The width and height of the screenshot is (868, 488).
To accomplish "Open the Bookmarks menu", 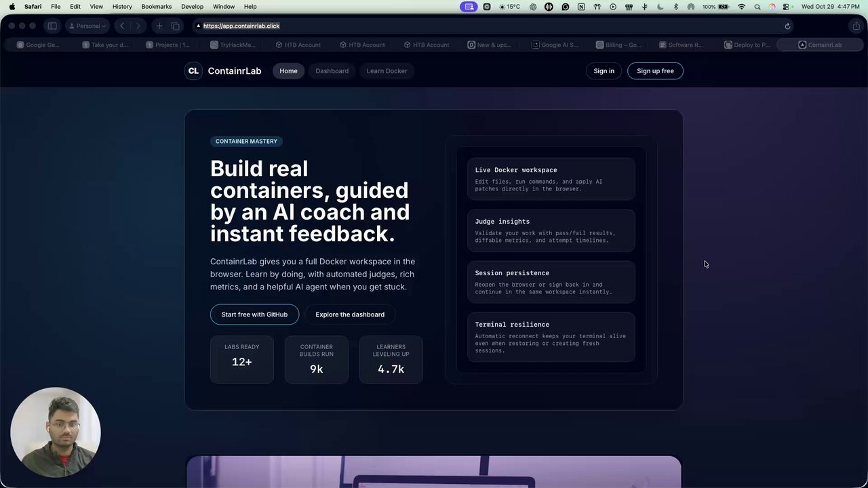I will (x=157, y=7).
